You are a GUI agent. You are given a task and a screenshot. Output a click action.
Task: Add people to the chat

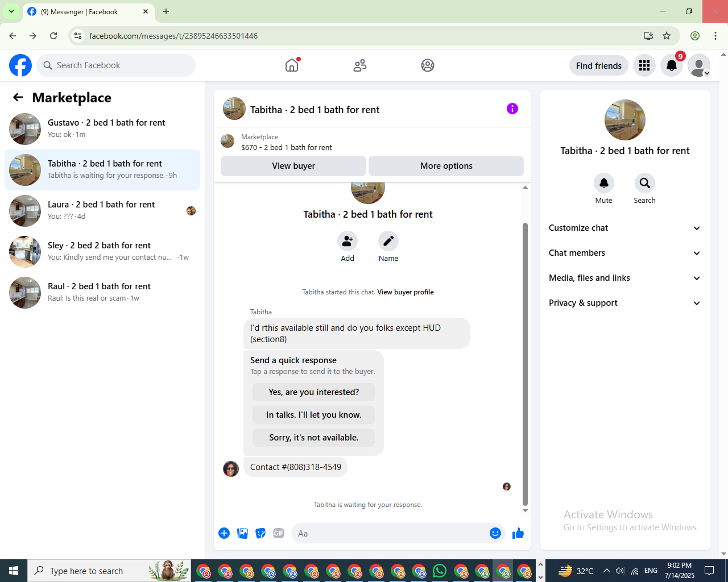[348, 241]
